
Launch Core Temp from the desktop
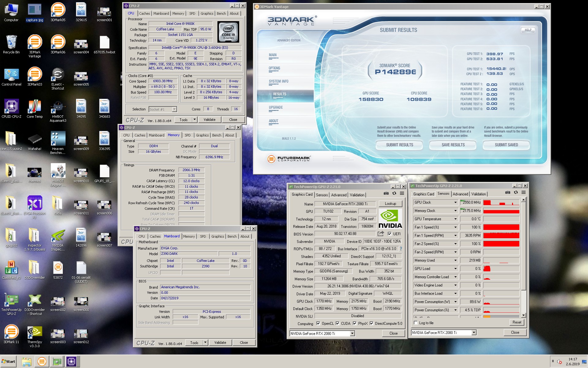click(35, 109)
